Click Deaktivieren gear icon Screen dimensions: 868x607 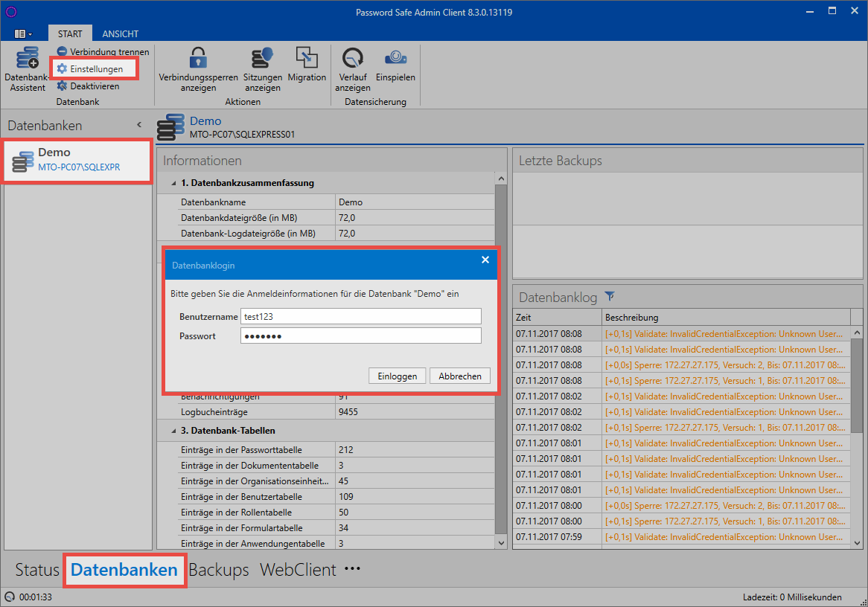pos(62,86)
